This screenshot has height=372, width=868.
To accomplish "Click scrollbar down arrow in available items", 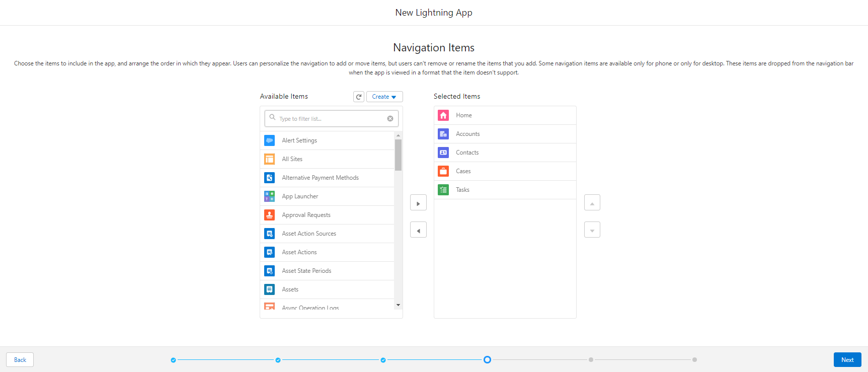I will click(x=398, y=305).
